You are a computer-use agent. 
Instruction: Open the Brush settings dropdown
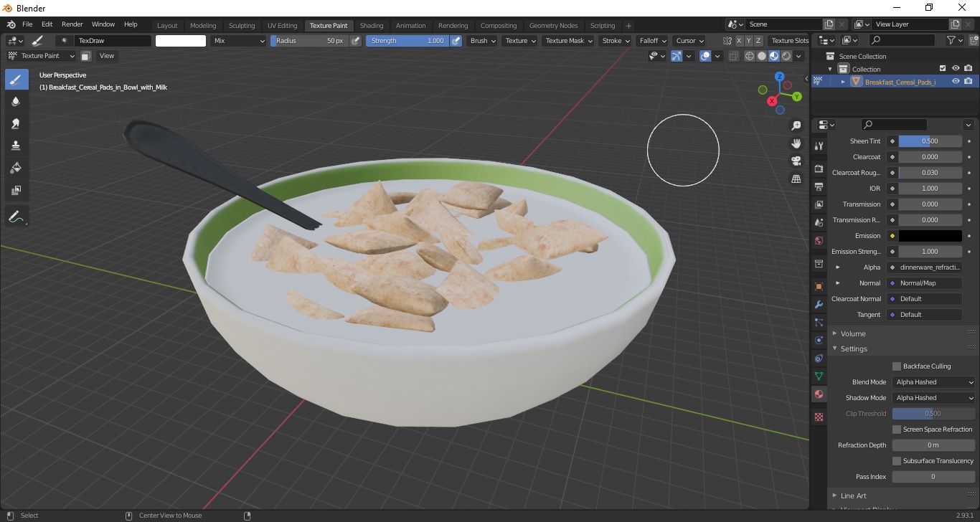[x=483, y=41]
